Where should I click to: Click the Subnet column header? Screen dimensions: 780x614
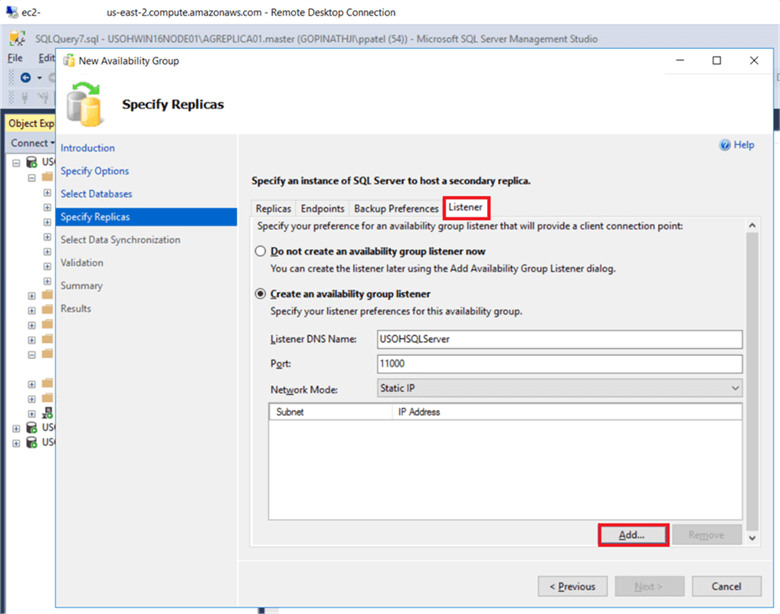coord(331,412)
